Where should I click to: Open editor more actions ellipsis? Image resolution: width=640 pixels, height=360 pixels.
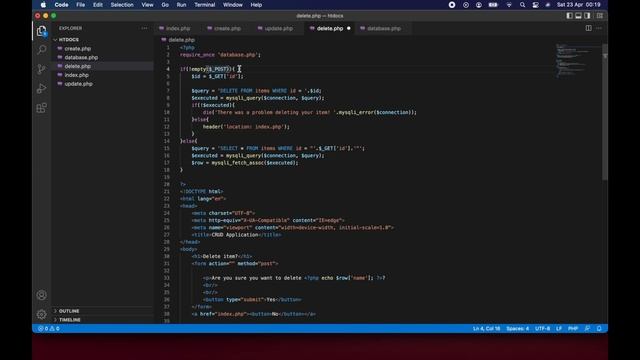tap(599, 28)
